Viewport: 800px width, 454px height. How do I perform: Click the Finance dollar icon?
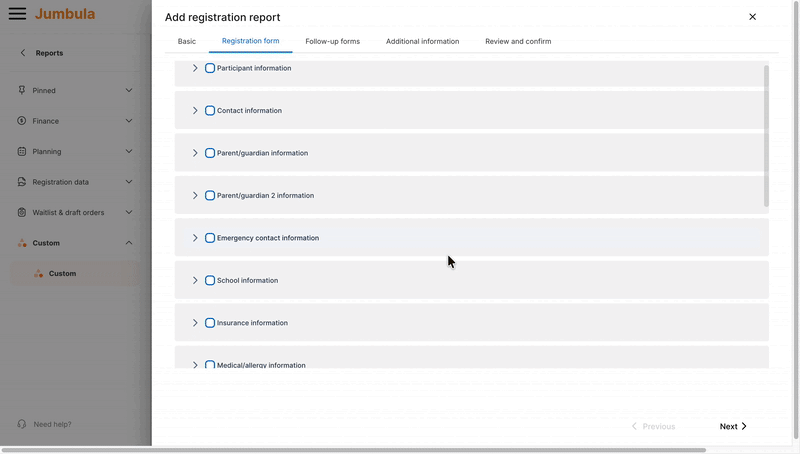[22, 121]
